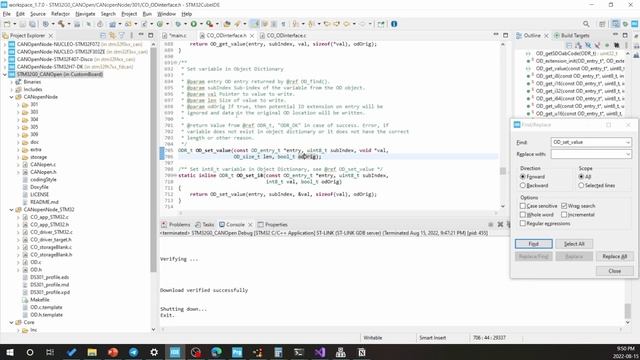Image resolution: width=640 pixels, height=360 pixels.
Task: Click the magnifier Search icon at top right
Action: click(586, 24)
